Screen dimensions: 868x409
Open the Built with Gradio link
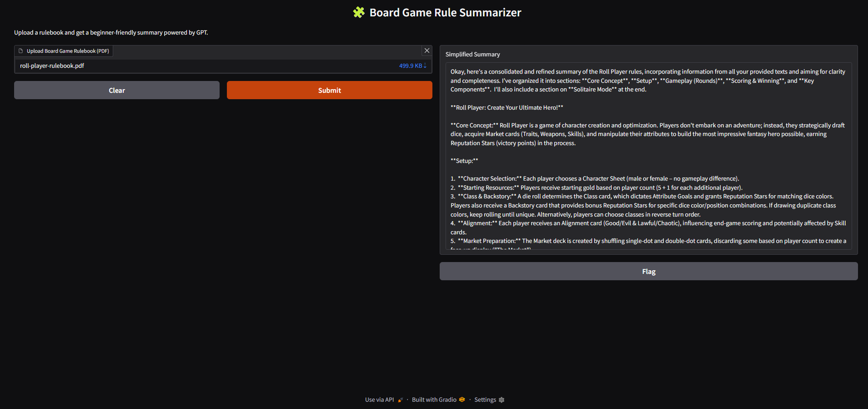coord(438,400)
